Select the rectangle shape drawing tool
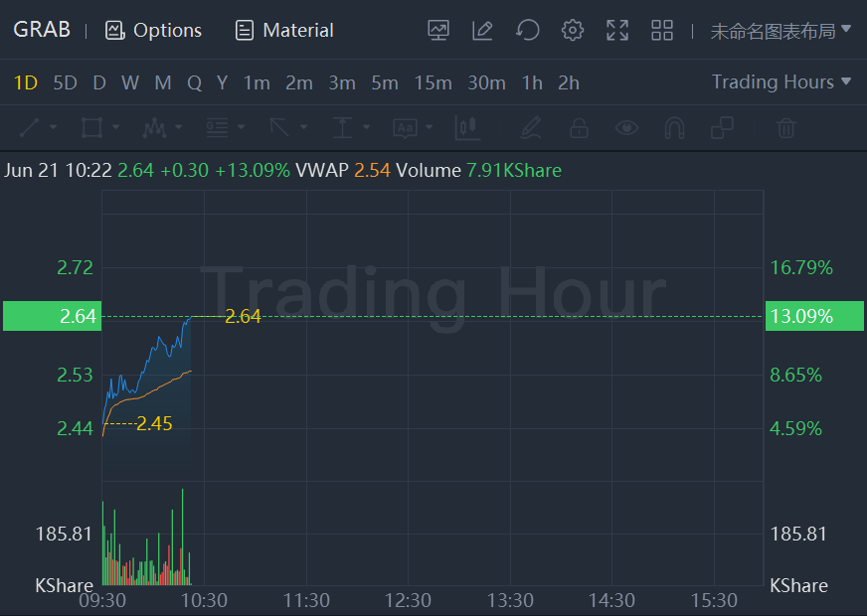 tap(91, 127)
